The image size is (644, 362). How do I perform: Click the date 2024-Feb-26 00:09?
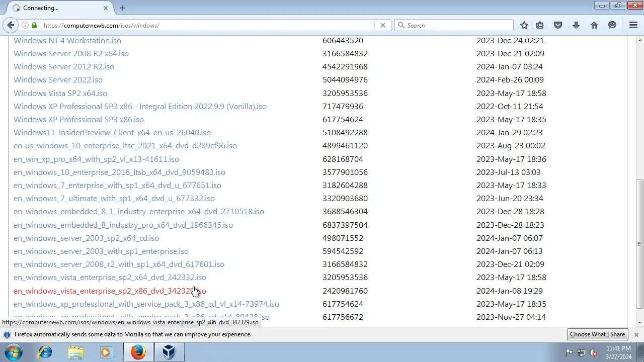[x=510, y=79]
